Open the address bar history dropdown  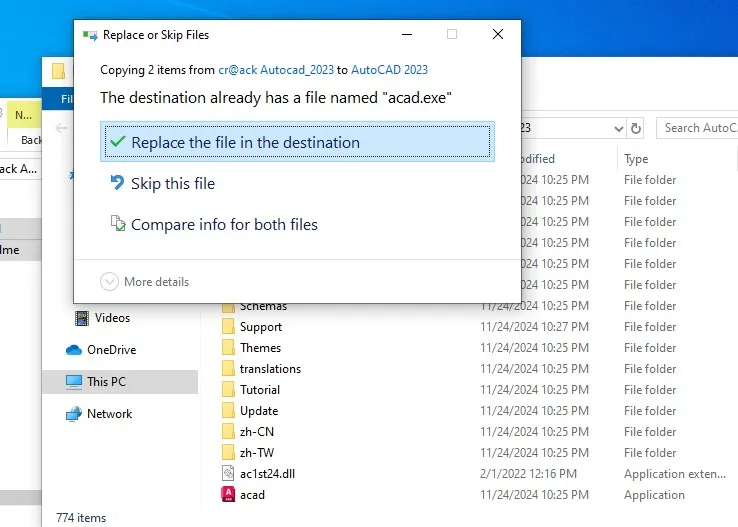click(x=618, y=128)
